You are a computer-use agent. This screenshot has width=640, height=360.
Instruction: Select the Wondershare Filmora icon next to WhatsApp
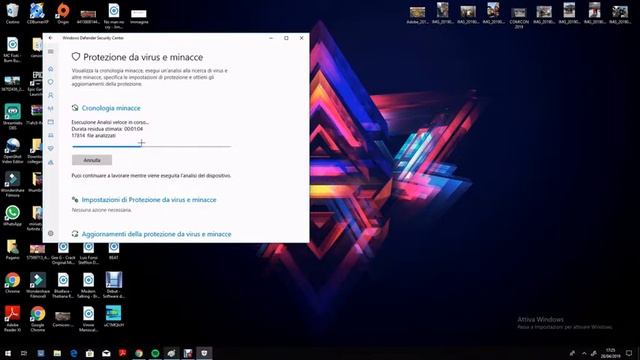12,184
